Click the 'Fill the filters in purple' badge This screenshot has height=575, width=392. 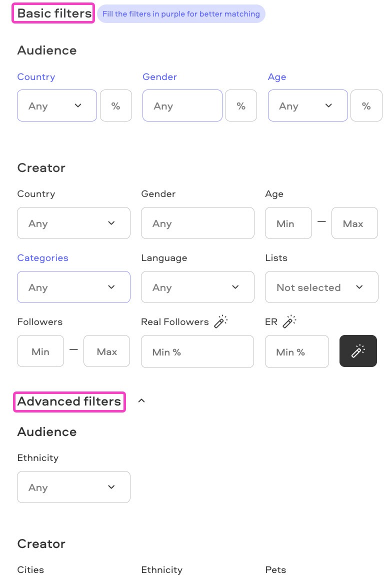click(181, 13)
